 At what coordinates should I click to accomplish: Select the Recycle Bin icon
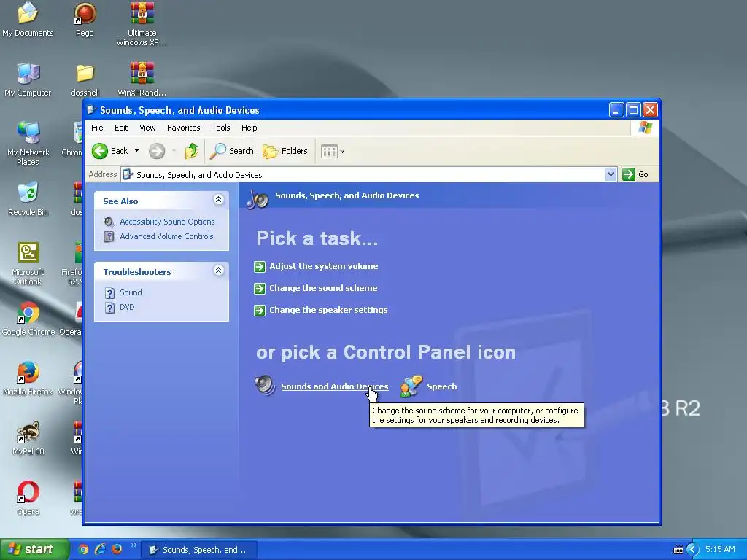coord(28,199)
